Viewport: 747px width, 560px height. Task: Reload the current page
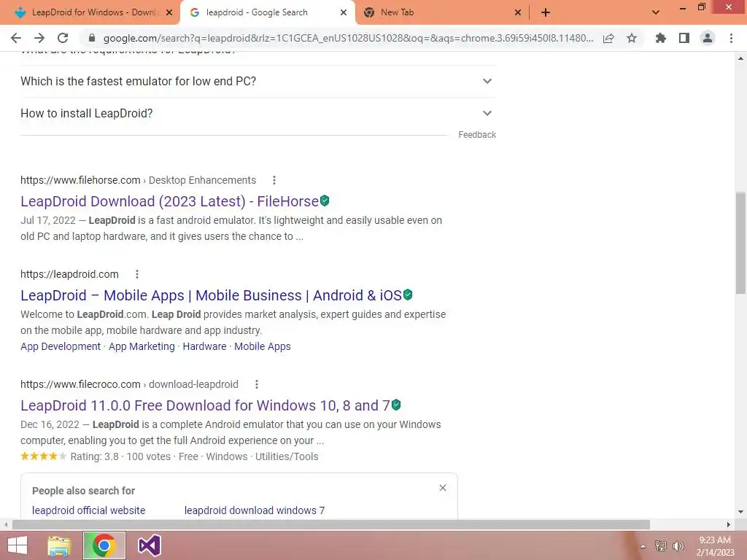click(63, 38)
